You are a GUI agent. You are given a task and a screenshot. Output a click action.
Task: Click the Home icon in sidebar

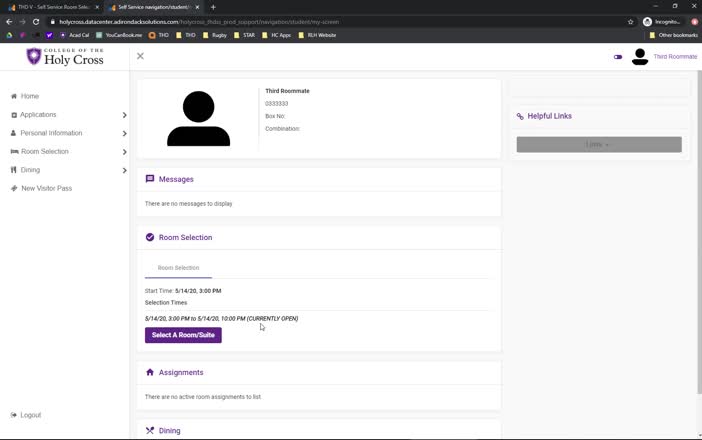14,96
